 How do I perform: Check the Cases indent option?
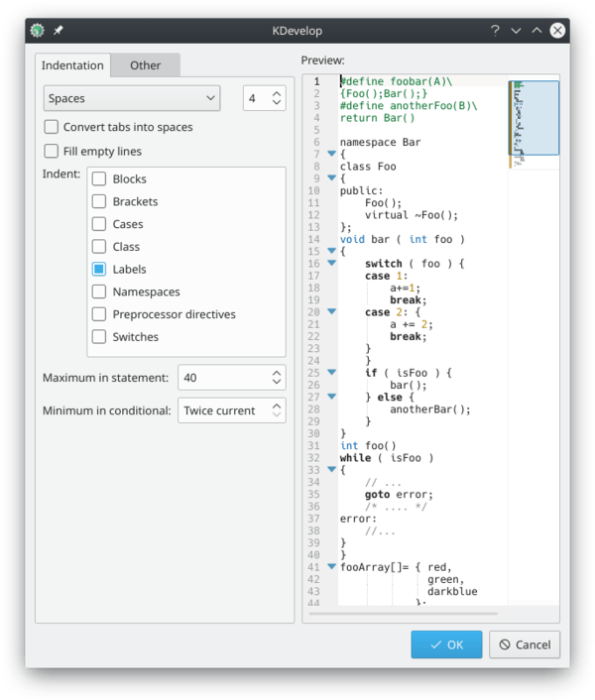pos(99,224)
